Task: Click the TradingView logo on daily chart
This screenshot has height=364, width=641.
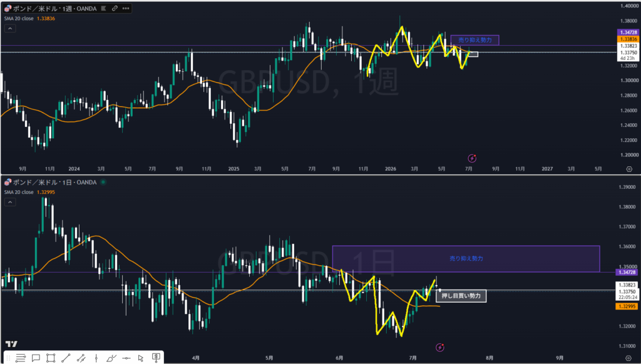Action: coord(11,344)
